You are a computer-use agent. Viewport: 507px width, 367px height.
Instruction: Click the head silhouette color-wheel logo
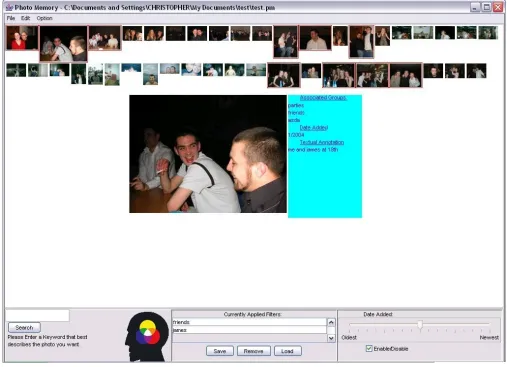click(x=147, y=336)
